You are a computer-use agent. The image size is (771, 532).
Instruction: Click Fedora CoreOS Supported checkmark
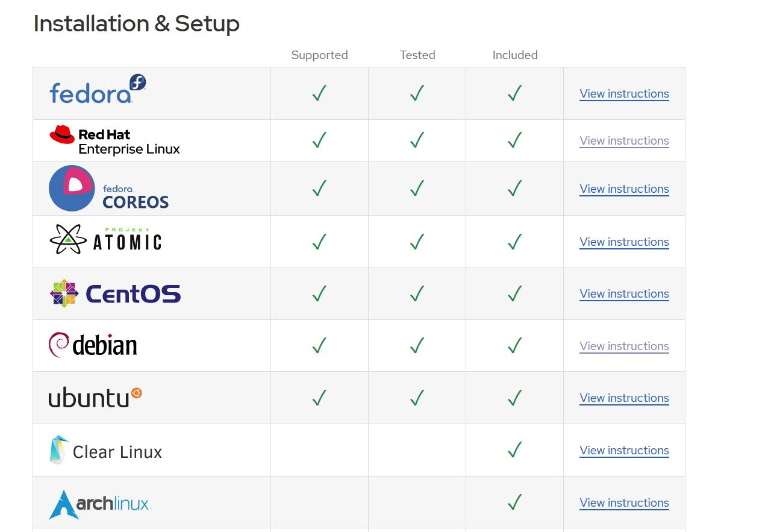(x=319, y=188)
